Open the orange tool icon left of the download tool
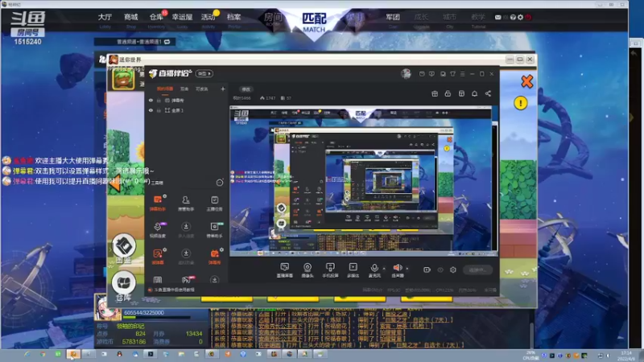 (158, 256)
